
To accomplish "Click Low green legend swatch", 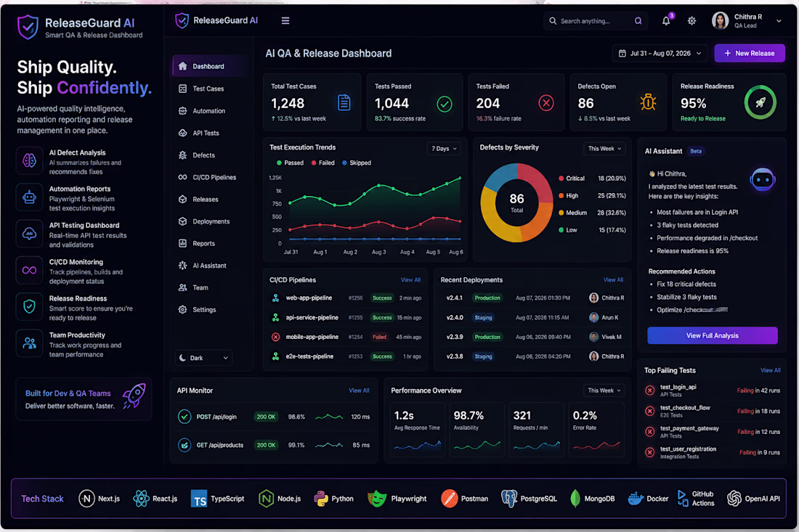I will [x=561, y=230].
